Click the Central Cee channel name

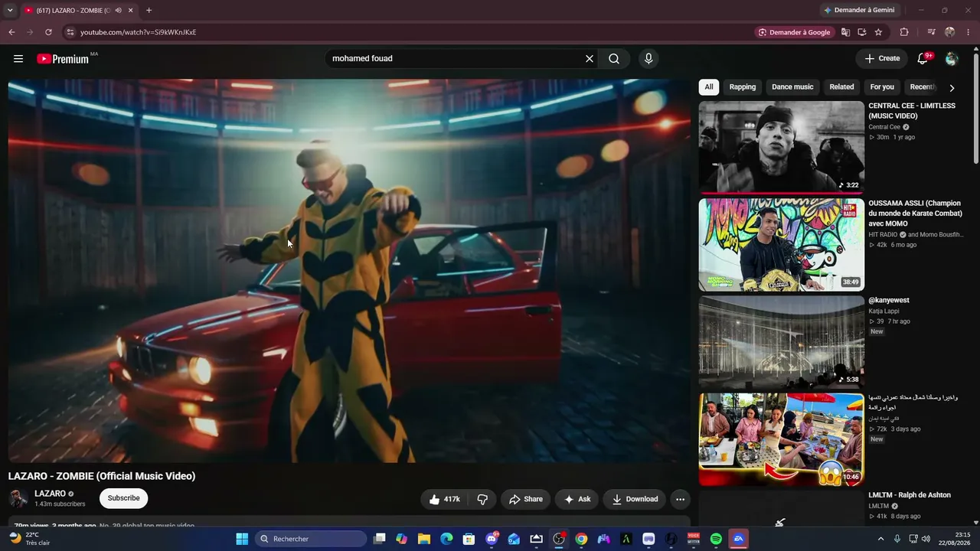pyautogui.click(x=884, y=127)
